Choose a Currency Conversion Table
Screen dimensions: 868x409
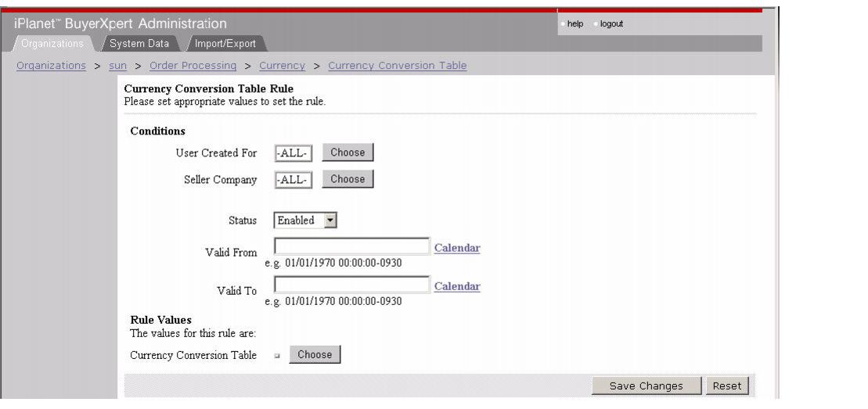tap(315, 355)
